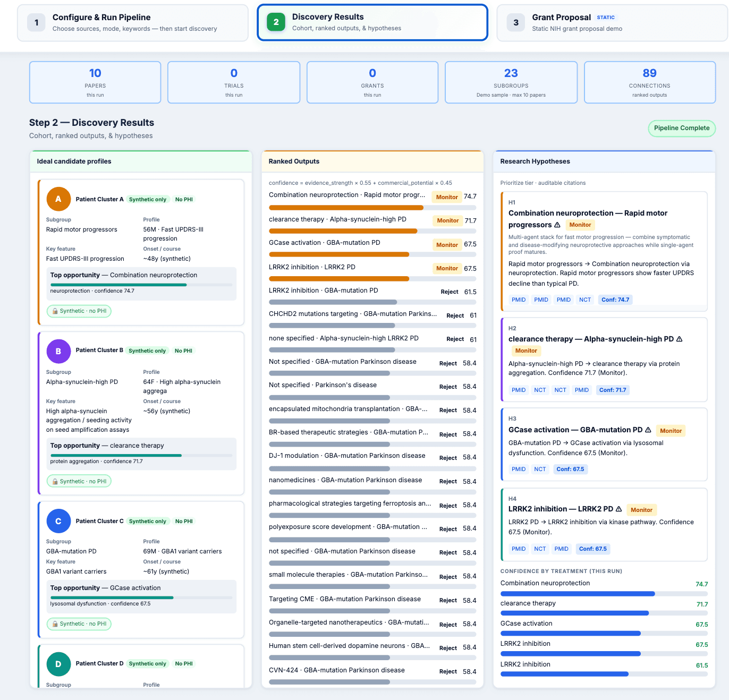Click the Conf: 71.7 chip in H2
Image resolution: width=729 pixels, height=700 pixels.
(x=613, y=390)
